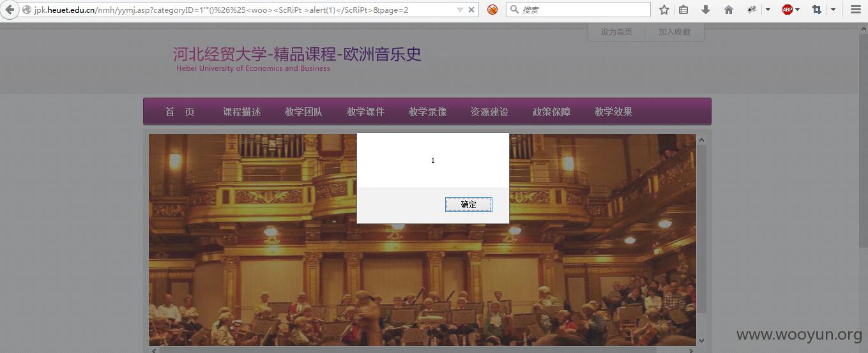Open the 资源建设 menu item
Viewport: 868px width, 353px height.
(x=490, y=112)
